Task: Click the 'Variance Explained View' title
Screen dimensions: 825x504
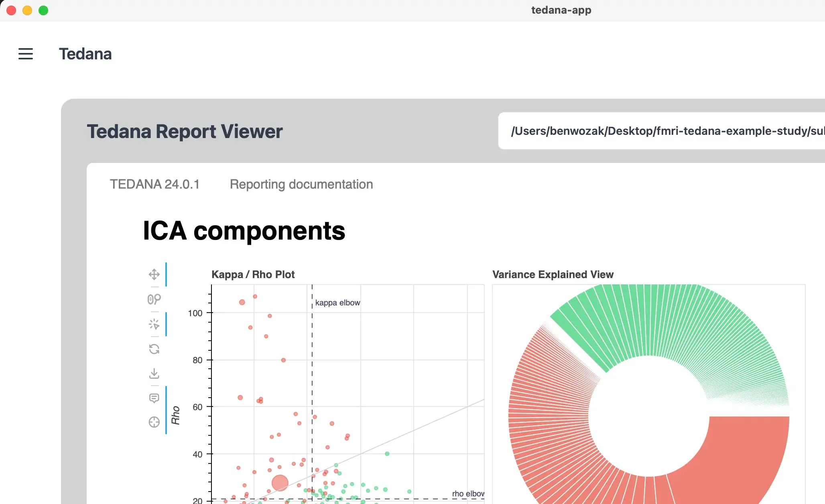Action: pos(553,274)
